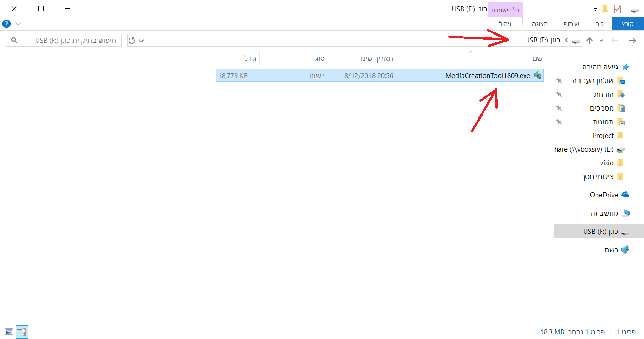Image resolution: width=644 pixels, height=339 pixels.
Task: Click the OneDrive cloud icon
Action: (625, 195)
